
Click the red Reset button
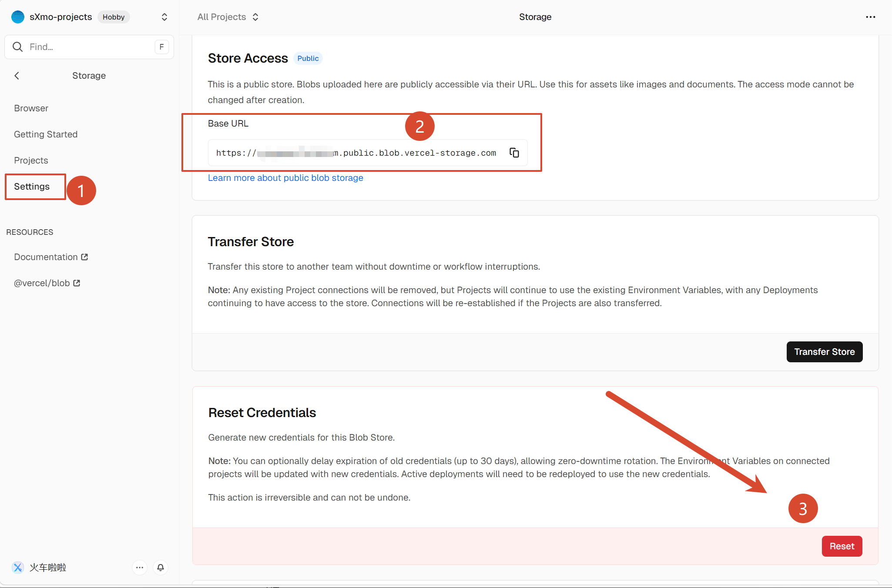click(x=842, y=546)
